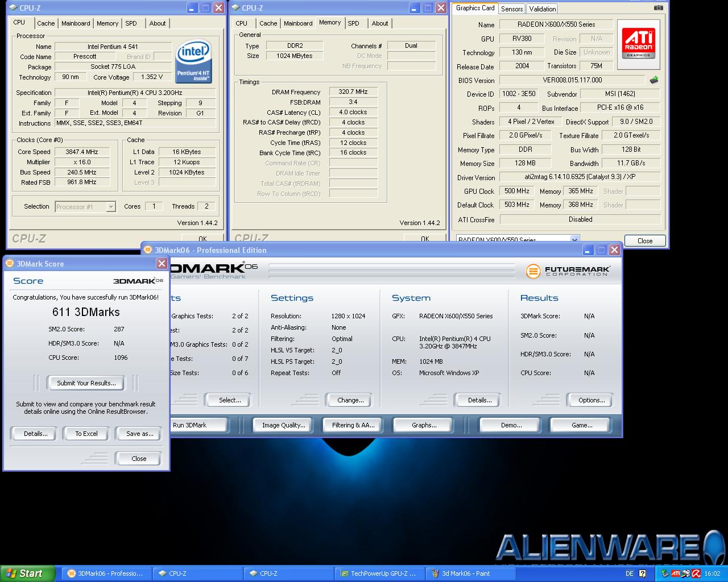The image size is (728, 582).
Task: Click the Graphs button
Action: point(424,425)
